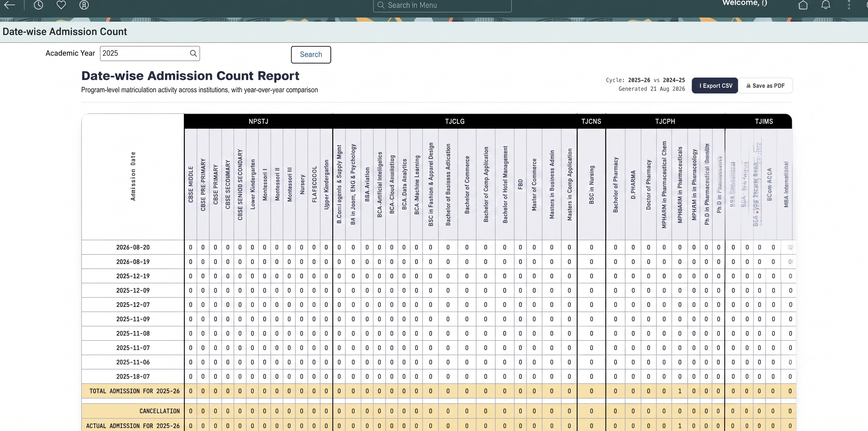Click the value 1 in ACTUAL ADMISSION row

click(x=680, y=426)
